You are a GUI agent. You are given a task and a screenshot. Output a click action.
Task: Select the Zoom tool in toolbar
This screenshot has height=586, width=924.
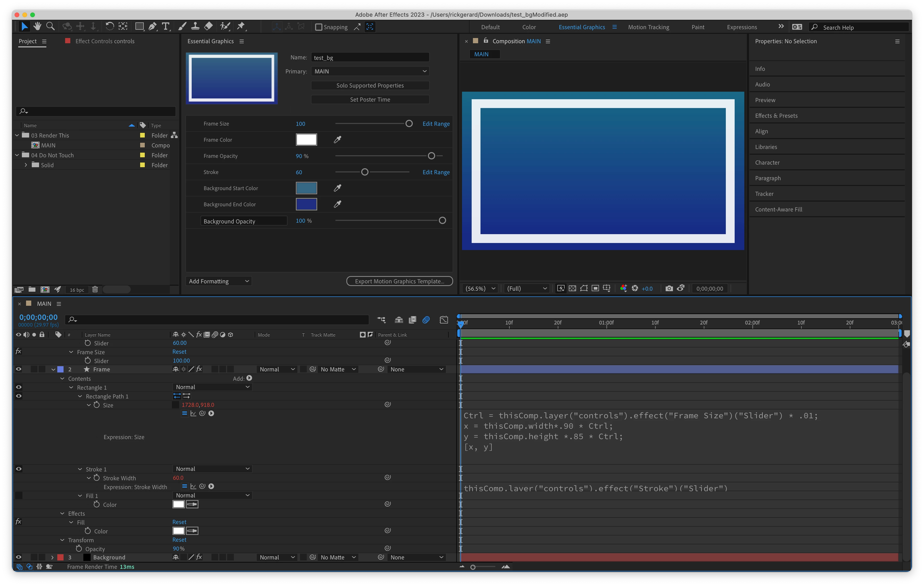50,27
